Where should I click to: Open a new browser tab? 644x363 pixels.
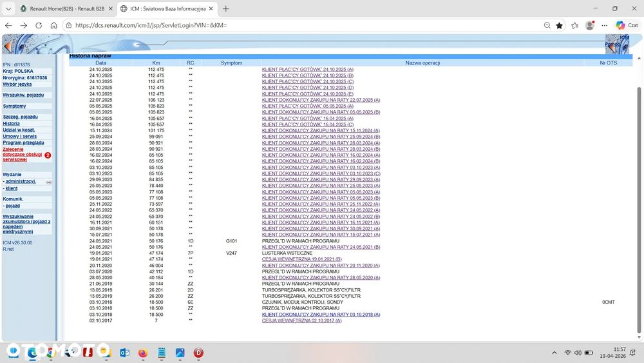click(225, 8)
